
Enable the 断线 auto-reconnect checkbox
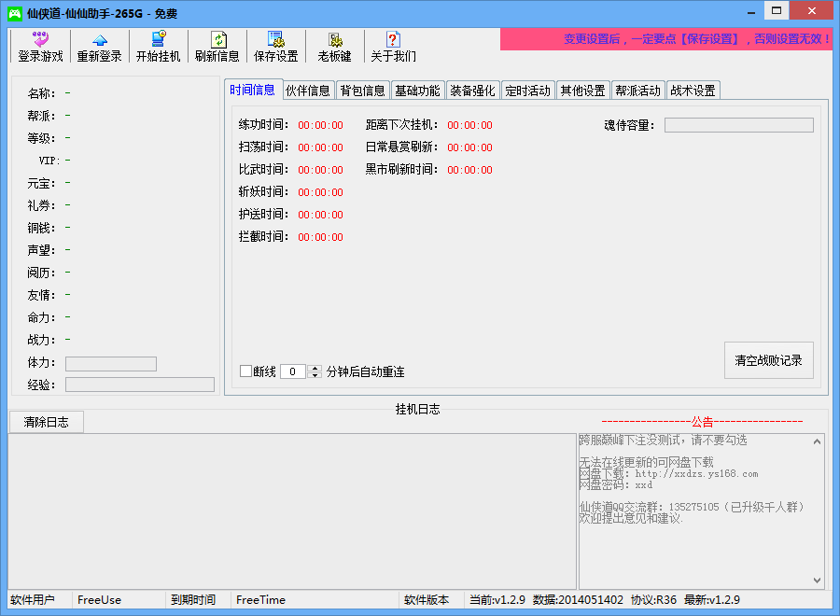(x=245, y=371)
